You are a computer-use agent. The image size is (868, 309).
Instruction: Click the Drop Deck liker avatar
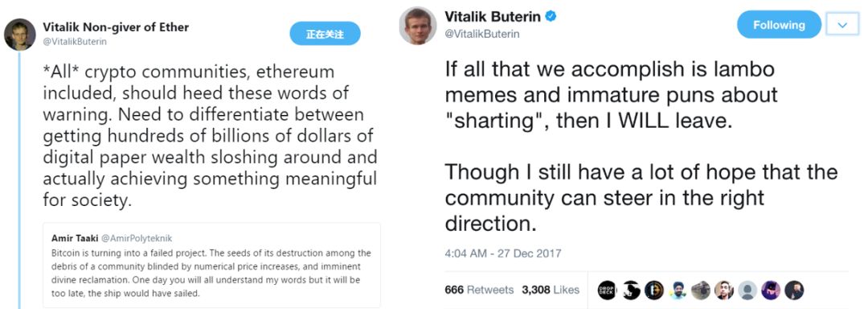tap(607, 290)
